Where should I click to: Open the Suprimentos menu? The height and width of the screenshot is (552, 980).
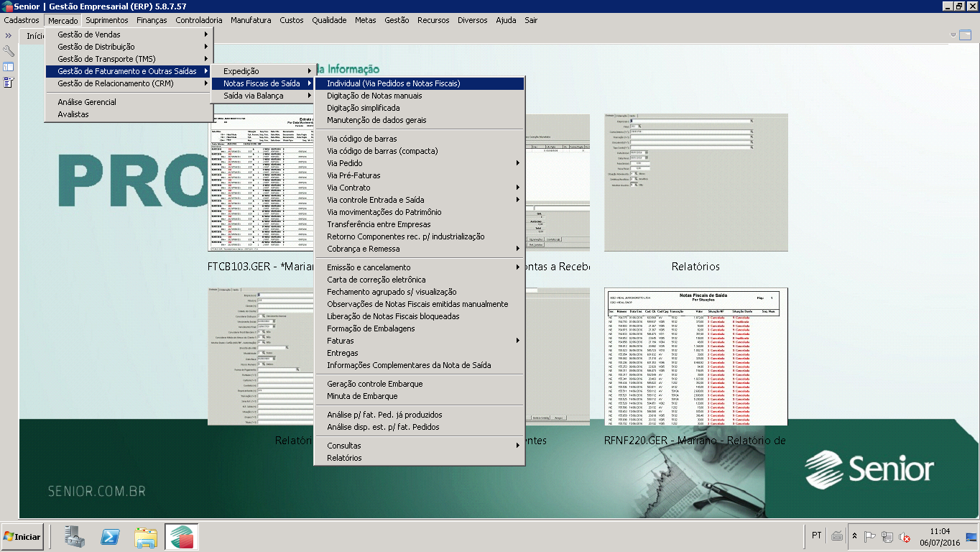tap(107, 20)
